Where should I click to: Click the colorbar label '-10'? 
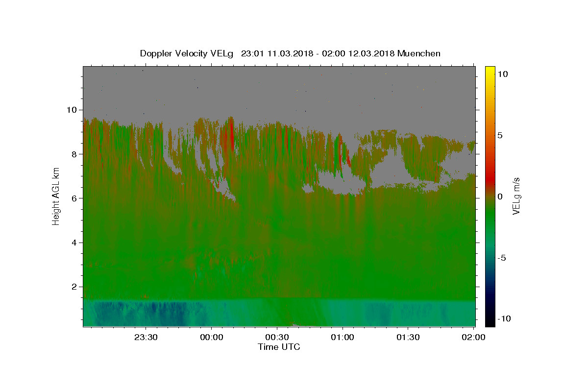(504, 318)
